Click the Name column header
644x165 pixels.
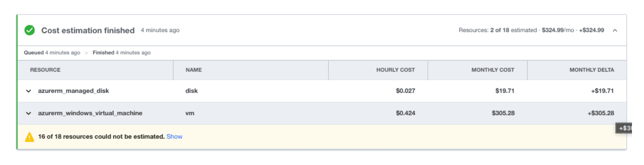194,70
